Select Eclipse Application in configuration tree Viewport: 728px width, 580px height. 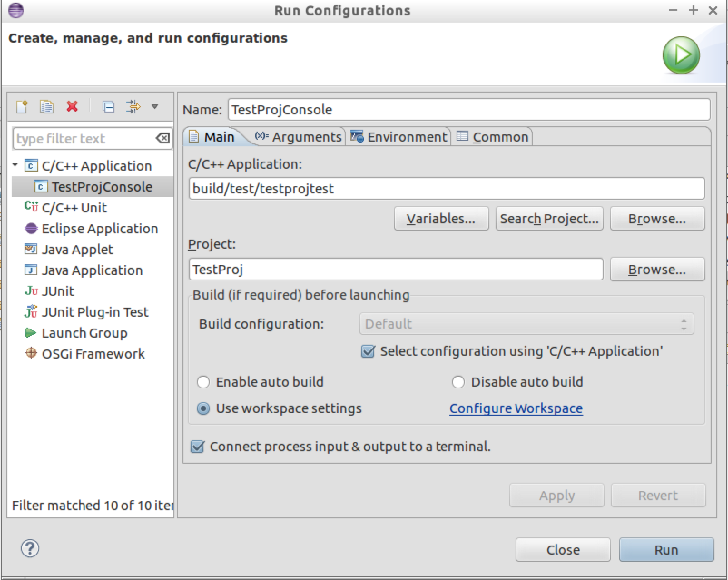tap(99, 229)
